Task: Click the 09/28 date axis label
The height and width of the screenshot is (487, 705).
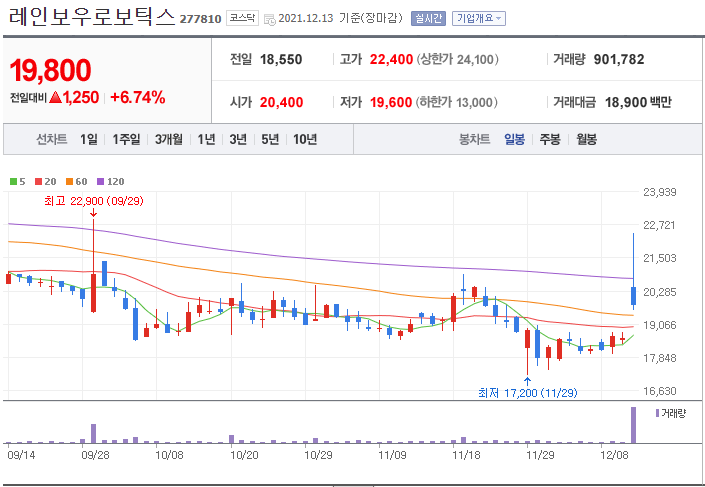Action: pos(95,455)
